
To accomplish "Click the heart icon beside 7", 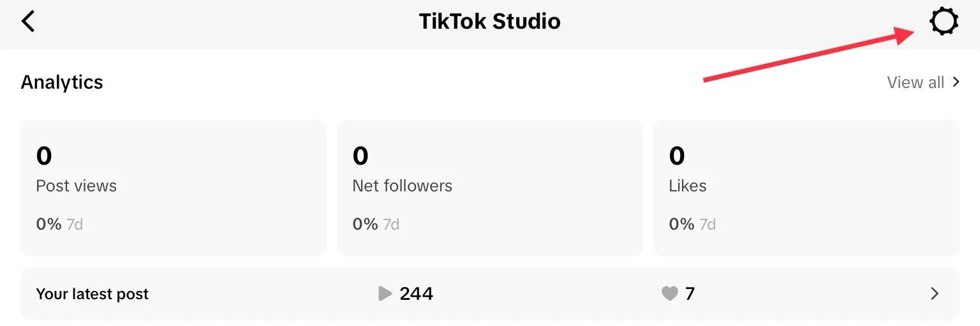I will tap(669, 293).
